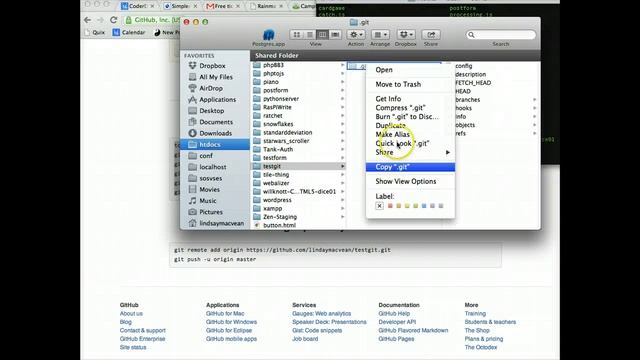This screenshot has width=640, height=360.
Task: Open the Postgres.app toolbar icon
Action: click(268, 35)
